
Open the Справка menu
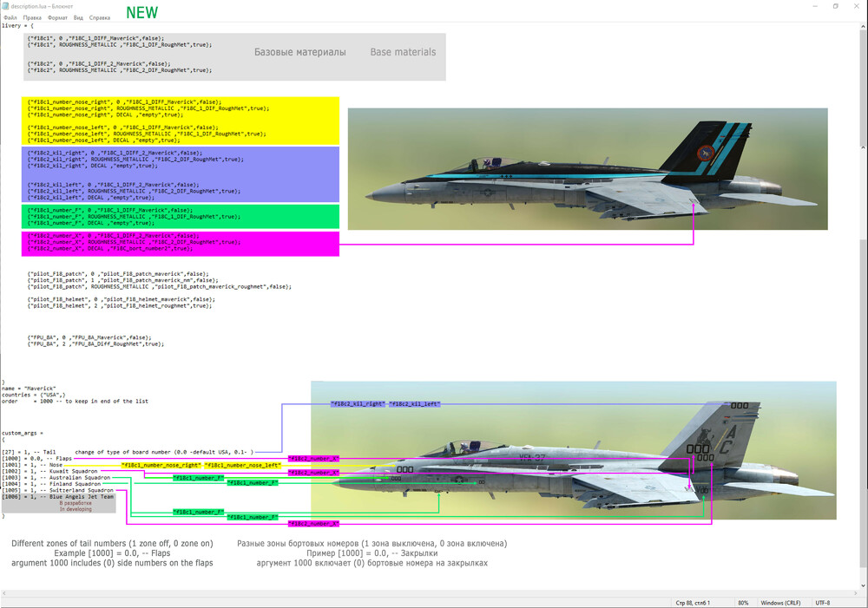click(98, 16)
